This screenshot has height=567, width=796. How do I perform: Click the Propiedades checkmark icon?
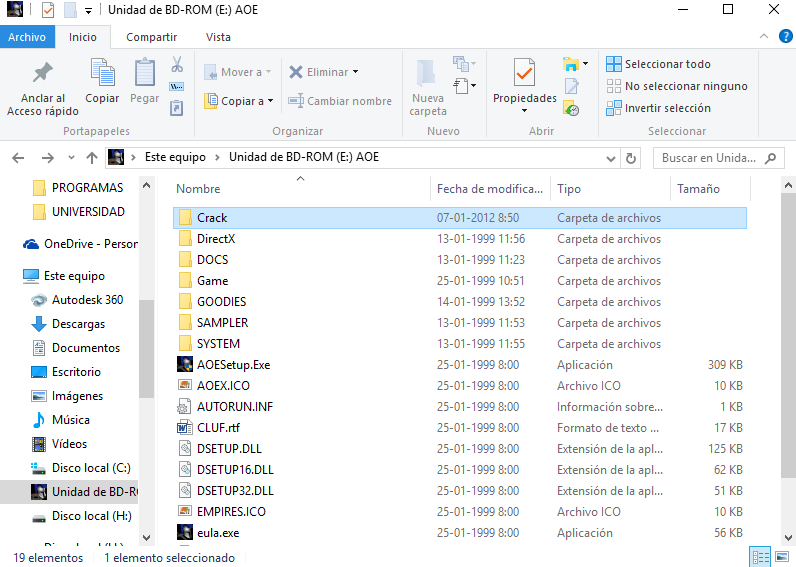point(524,72)
